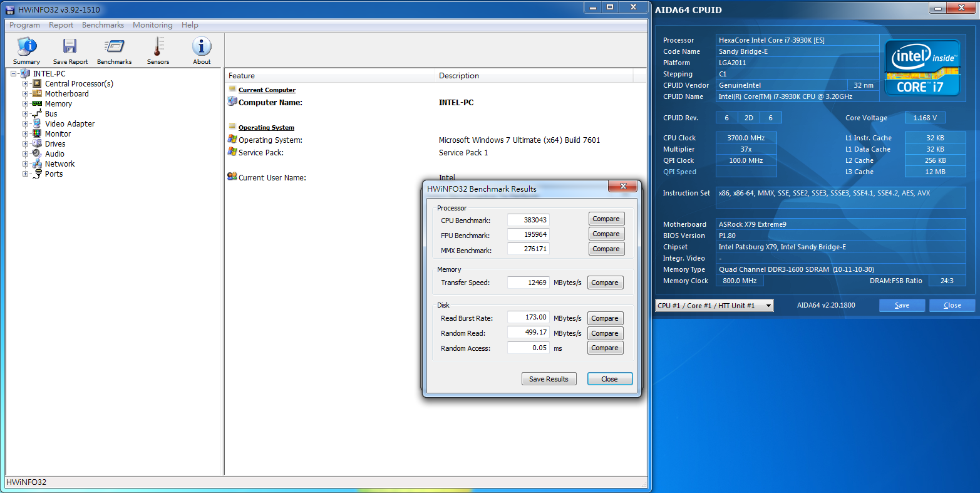Image resolution: width=980 pixels, height=493 pixels.
Task: Compare the FPU Benchmark result
Action: click(606, 234)
